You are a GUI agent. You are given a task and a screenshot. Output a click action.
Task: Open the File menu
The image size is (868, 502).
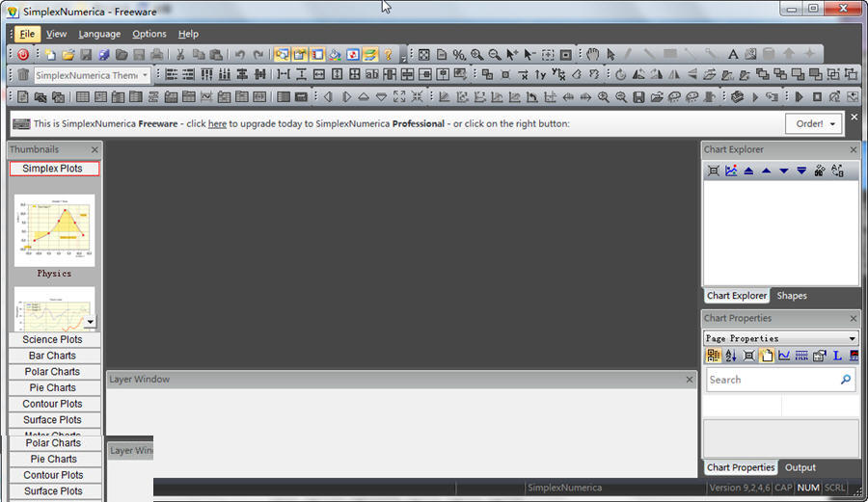pos(27,34)
